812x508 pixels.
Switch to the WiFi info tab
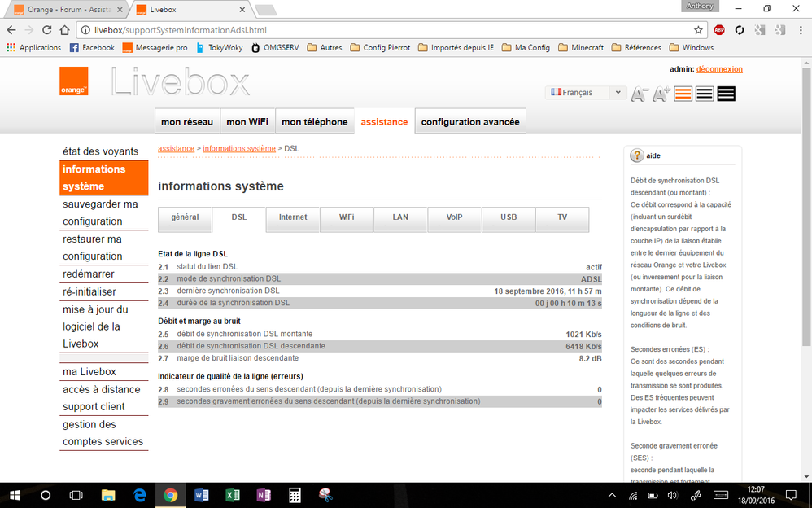click(347, 219)
